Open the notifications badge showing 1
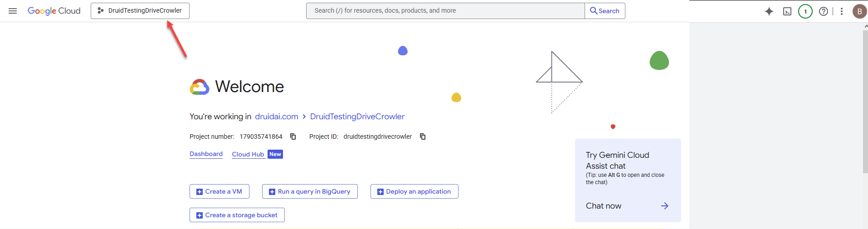The image size is (868, 229). [x=805, y=11]
